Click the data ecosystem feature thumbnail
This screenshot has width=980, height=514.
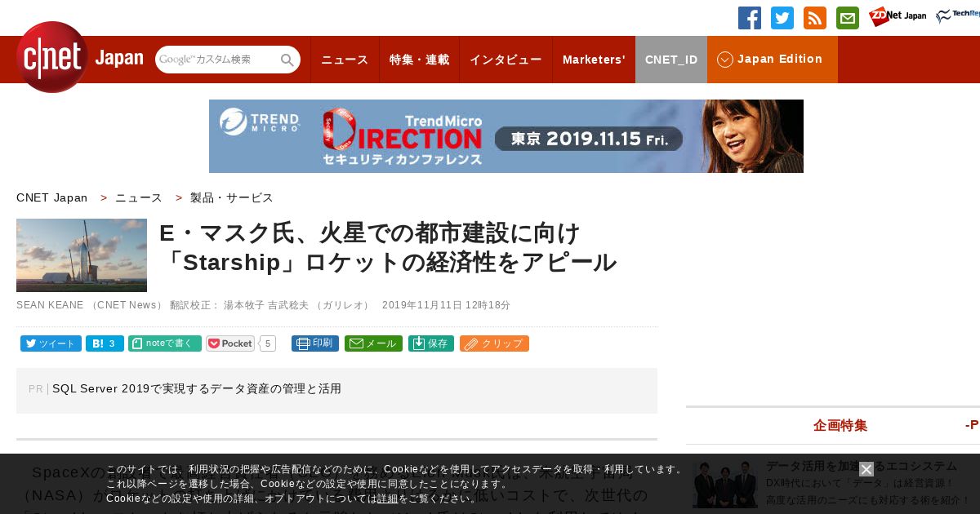tap(725, 485)
